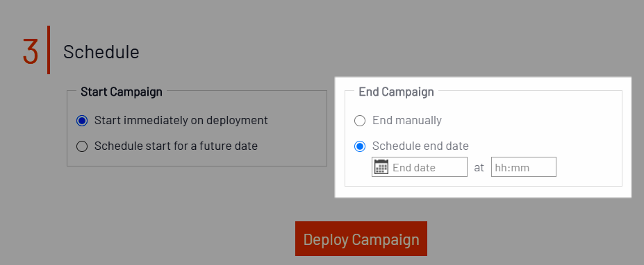Click the red step number 3
This screenshot has width=644, height=265.
coord(31,52)
